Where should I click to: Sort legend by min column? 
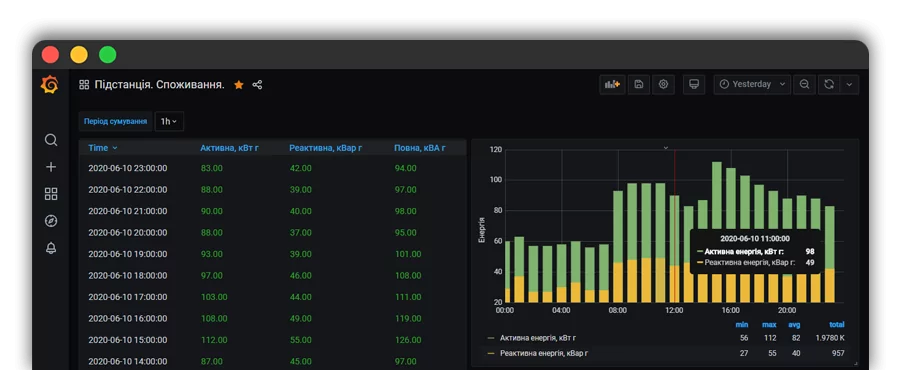coord(742,325)
